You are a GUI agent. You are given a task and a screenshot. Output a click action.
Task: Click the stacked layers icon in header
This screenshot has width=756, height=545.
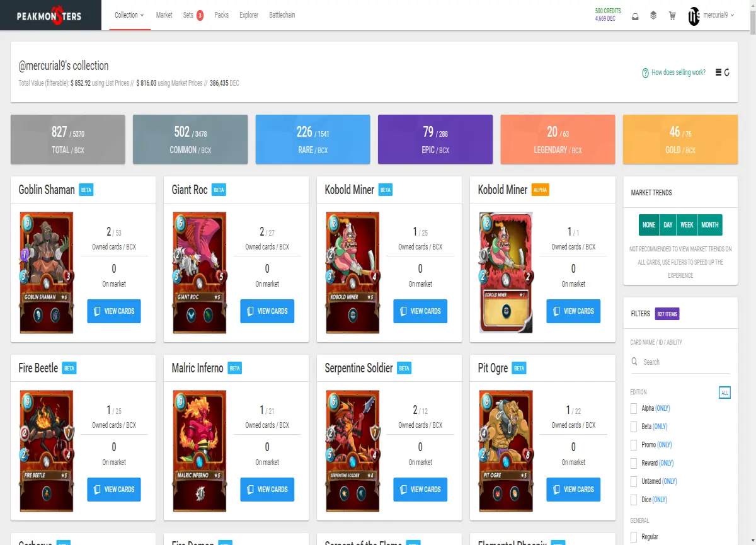coord(653,15)
